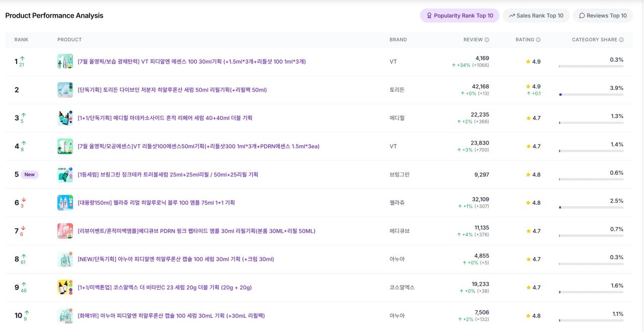The image size is (644, 332).
Task: Open thumbnail of 브링그린 징크테카 트러블세럼 product
Action: [x=65, y=174]
